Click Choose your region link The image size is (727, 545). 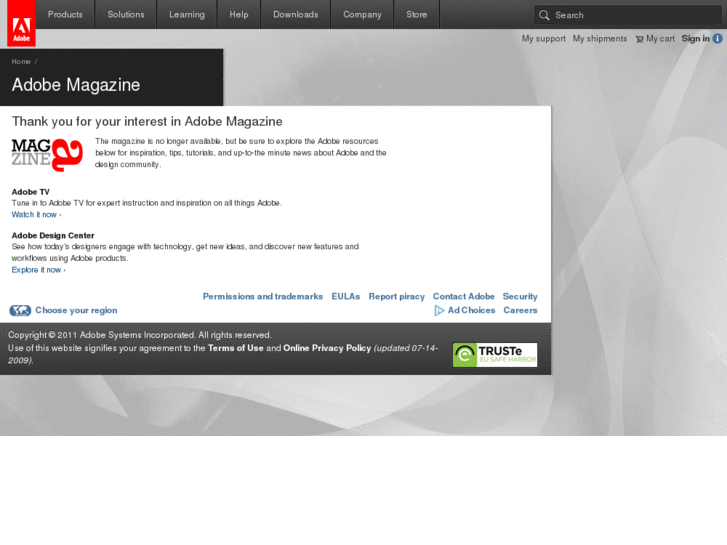pyautogui.click(x=76, y=310)
